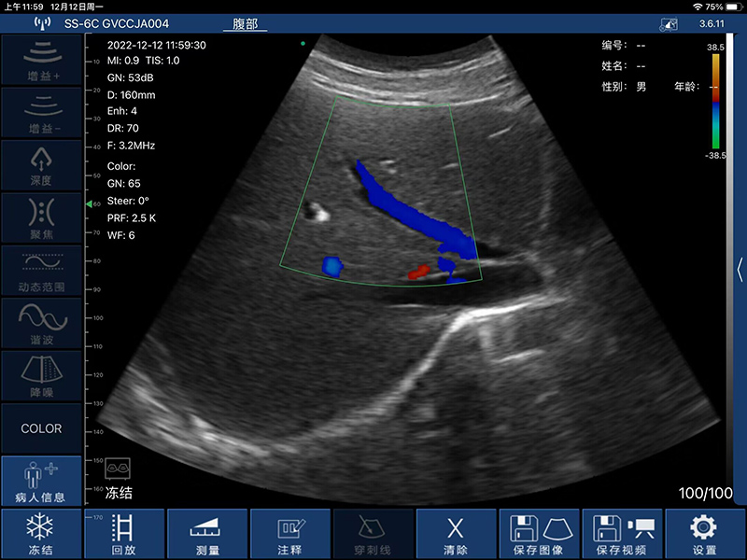The image size is (747, 560).
Task: Open the Settings (设置) gear menu
Action: coord(705,534)
